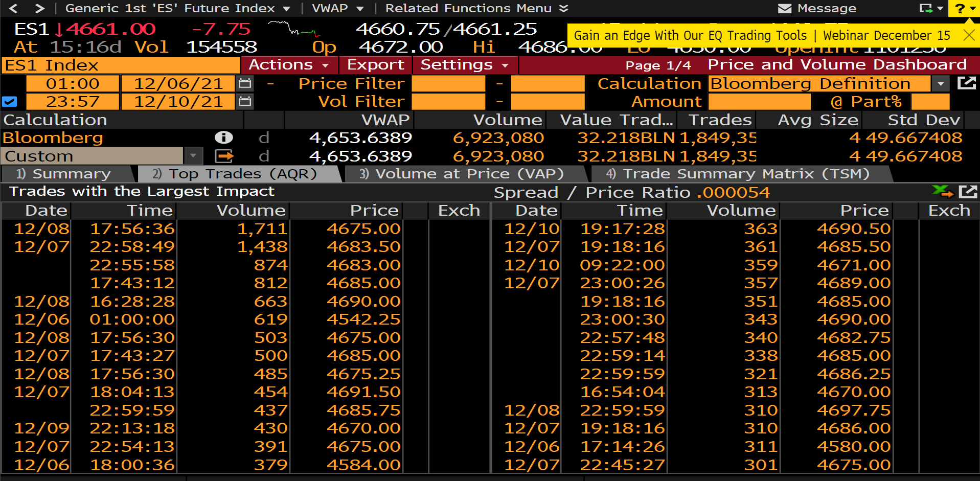The height and width of the screenshot is (481, 980).
Task: Open calendar picker for start date 12/06/21
Action: click(245, 83)
